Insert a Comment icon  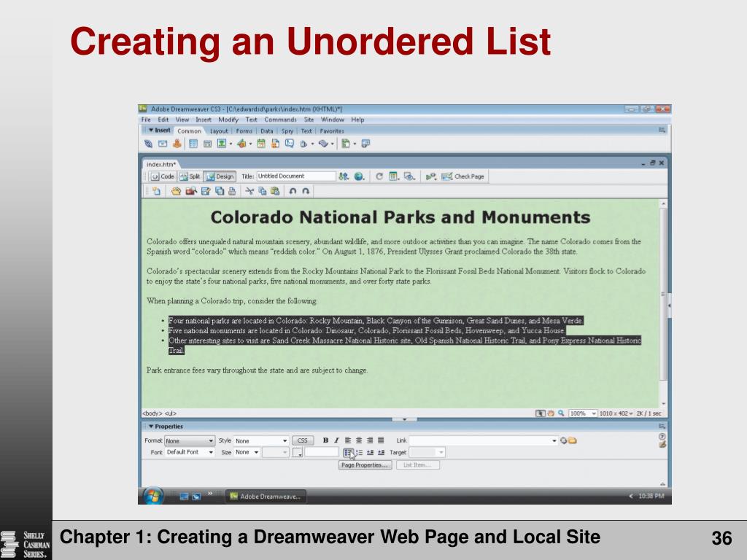(x=289, y=144)
